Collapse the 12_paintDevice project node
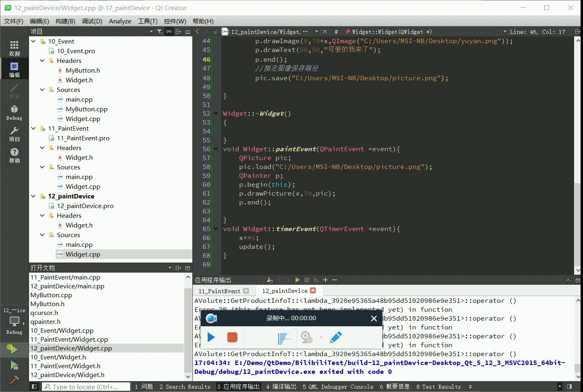Screen dimensions: 583x392 tap(33, 196)
